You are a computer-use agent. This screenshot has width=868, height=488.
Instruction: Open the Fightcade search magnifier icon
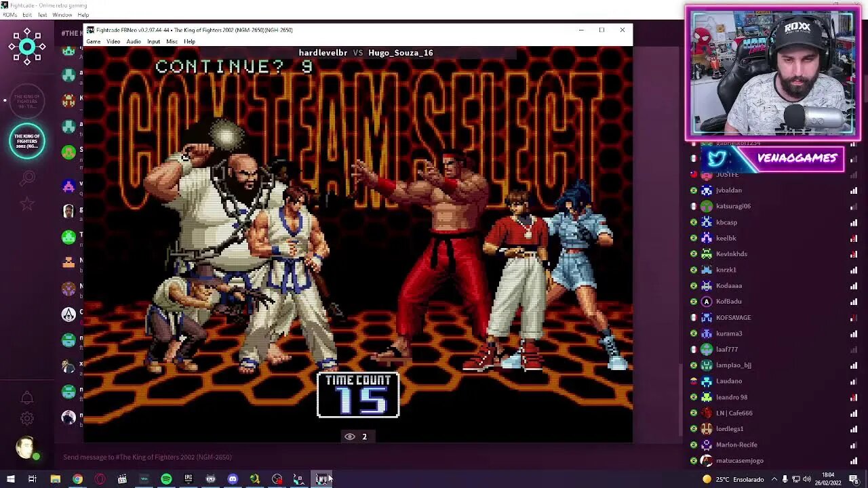click(x=27, y=178)
